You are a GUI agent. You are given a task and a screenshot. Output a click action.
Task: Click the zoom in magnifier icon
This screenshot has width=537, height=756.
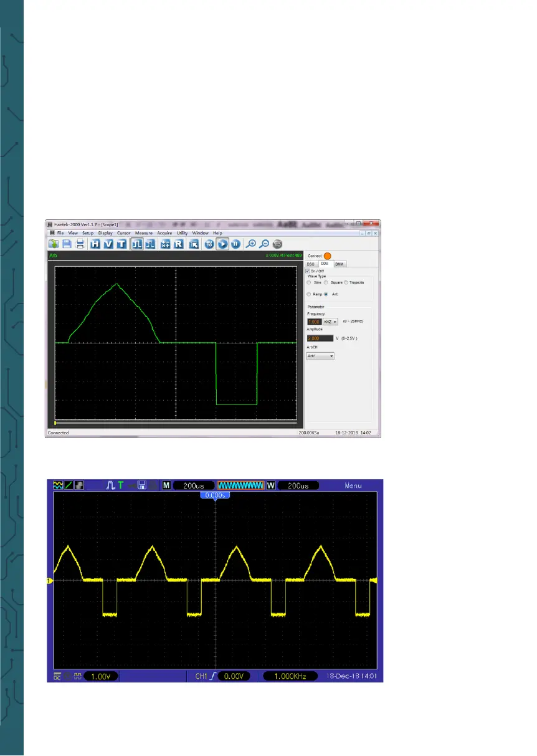(251, 244)
